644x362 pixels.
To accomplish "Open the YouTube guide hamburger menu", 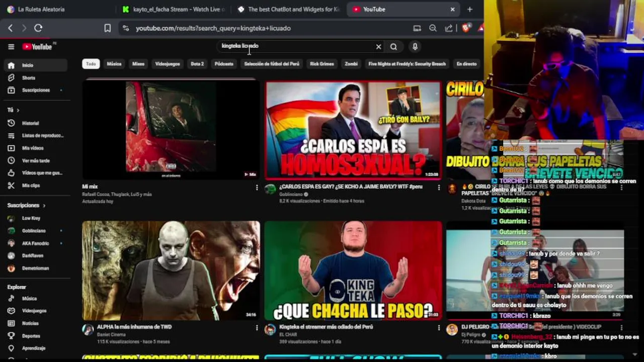I will click(11, 47).
